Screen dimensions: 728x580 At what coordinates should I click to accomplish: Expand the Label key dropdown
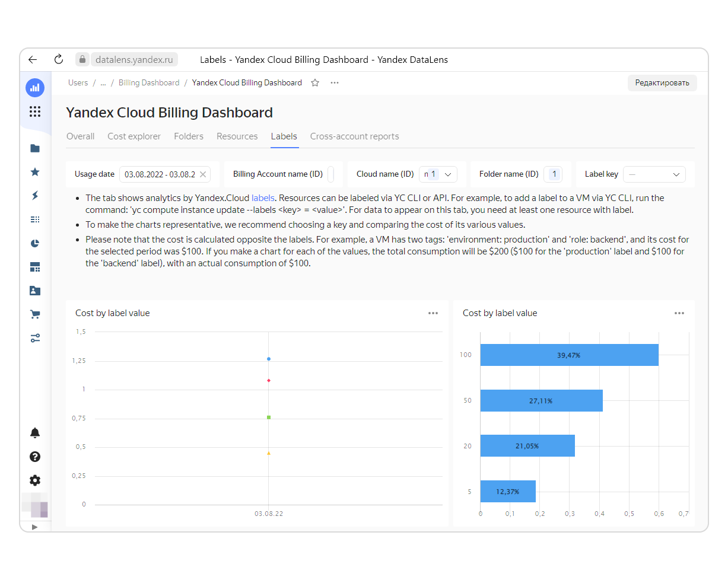[654, 174]
